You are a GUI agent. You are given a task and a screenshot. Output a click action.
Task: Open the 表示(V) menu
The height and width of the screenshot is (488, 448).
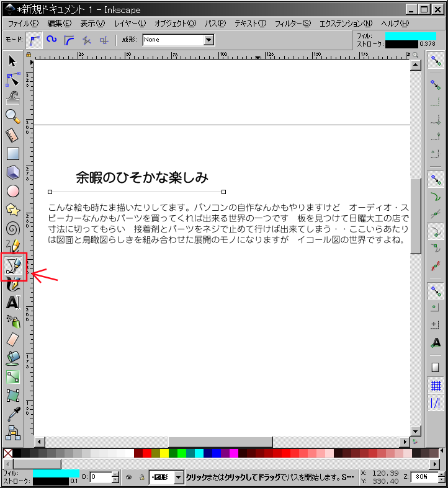(x=92, y=24)
